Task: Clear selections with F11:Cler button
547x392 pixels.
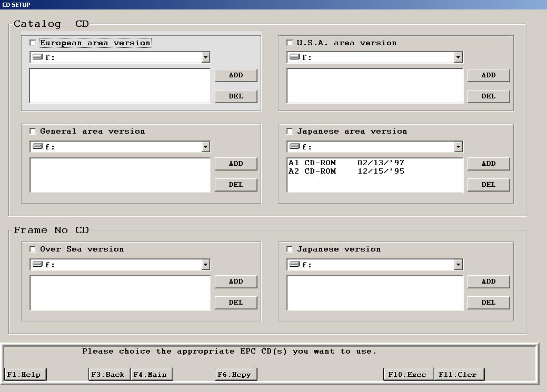Action: [459, 375]
